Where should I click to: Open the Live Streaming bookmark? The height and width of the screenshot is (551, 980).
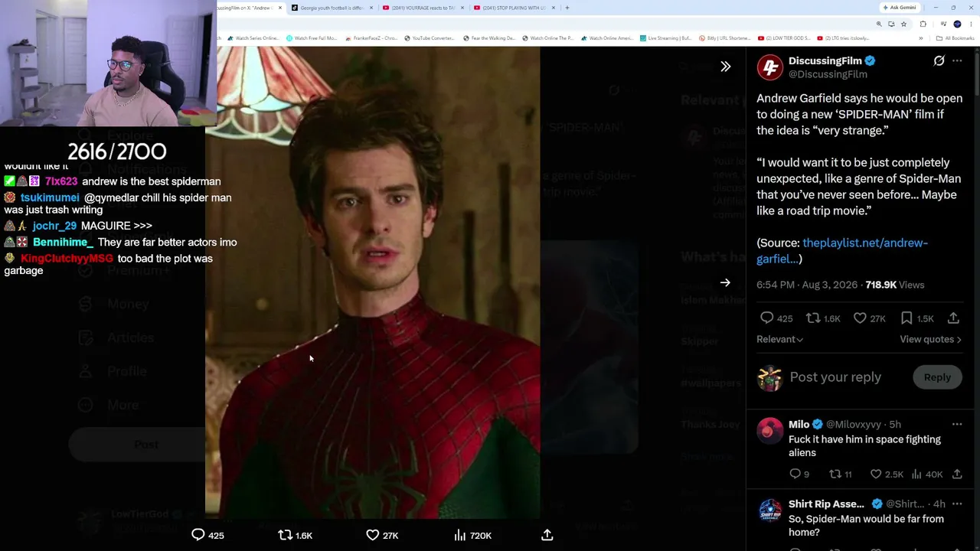pyautogui.click(x=665, y=38)
